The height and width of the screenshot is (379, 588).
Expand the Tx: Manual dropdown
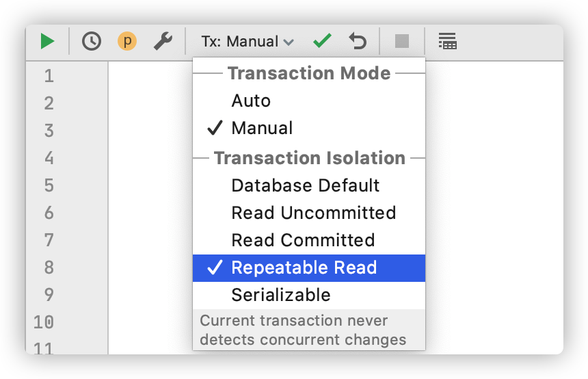point(248,42)
